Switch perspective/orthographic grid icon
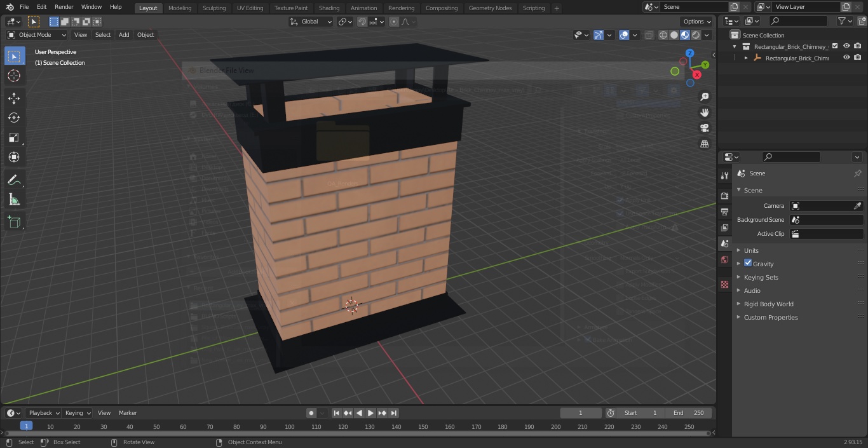Viewport: 868px width, 448px height. pos(704,144)
